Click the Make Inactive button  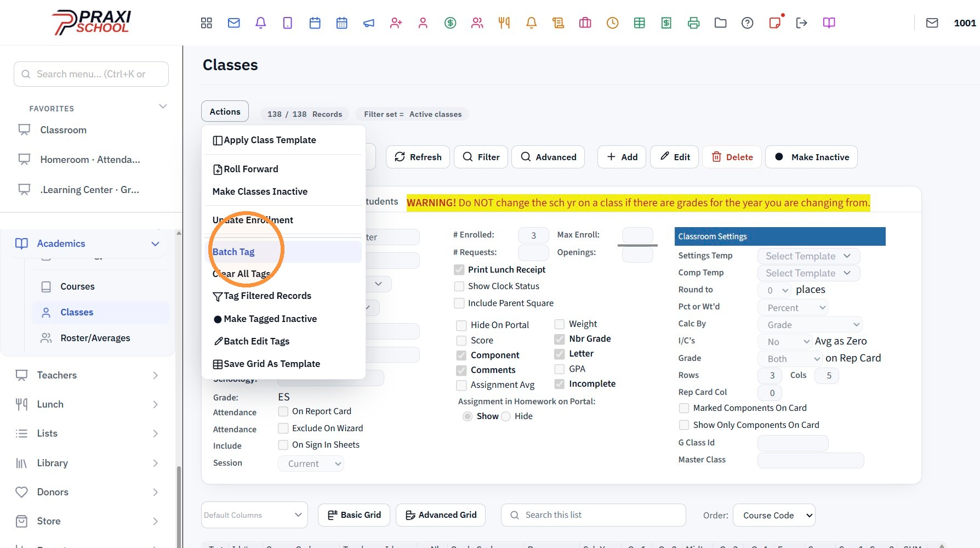click(x=811, y=157)
